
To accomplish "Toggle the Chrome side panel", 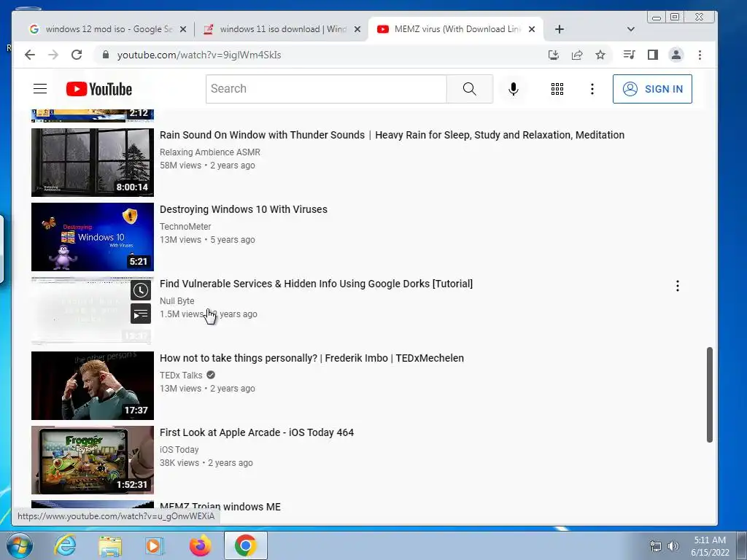I will point(653,55).
